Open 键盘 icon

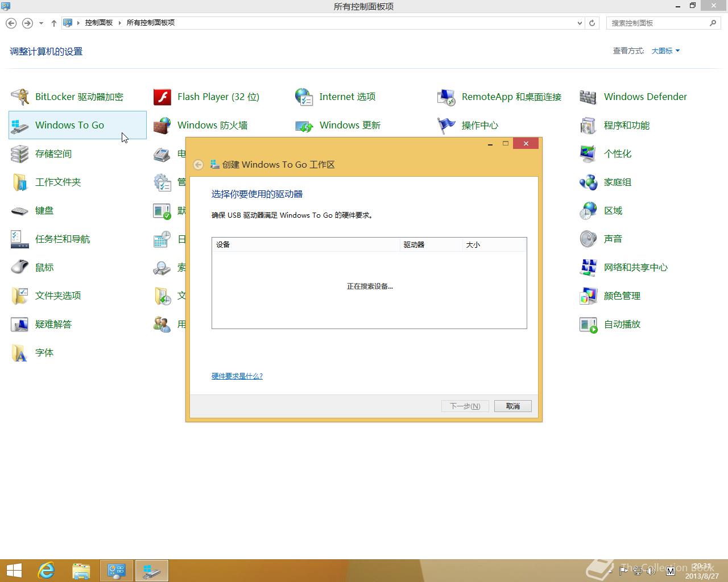click(x=20, y=210)
